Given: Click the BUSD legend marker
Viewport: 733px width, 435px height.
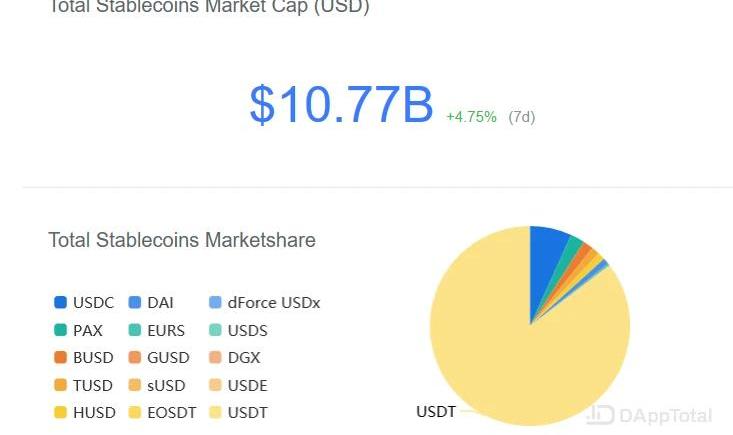Looking at the screenshot, I should [x=60, y=357].
